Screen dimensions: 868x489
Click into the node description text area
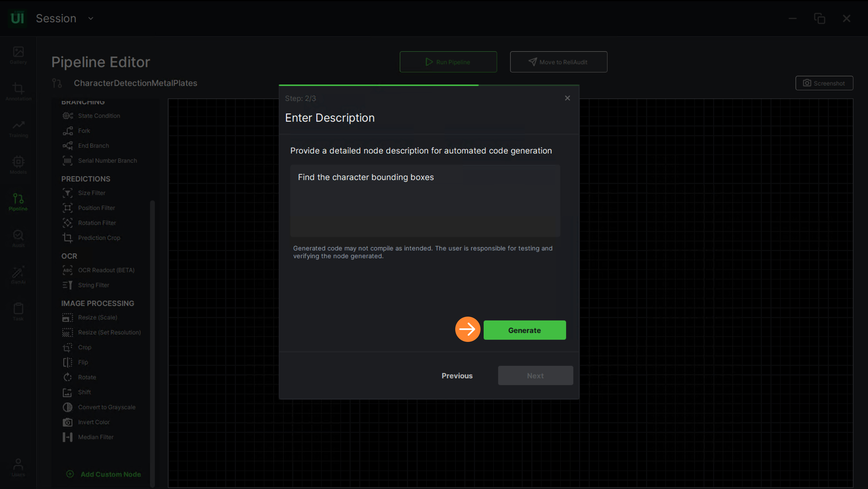(425, 201)
